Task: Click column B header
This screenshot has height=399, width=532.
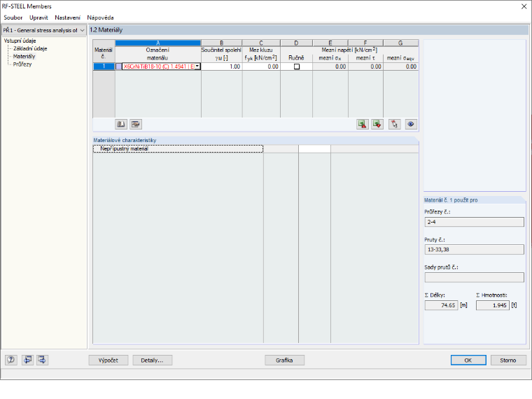Action: (222, 43)
